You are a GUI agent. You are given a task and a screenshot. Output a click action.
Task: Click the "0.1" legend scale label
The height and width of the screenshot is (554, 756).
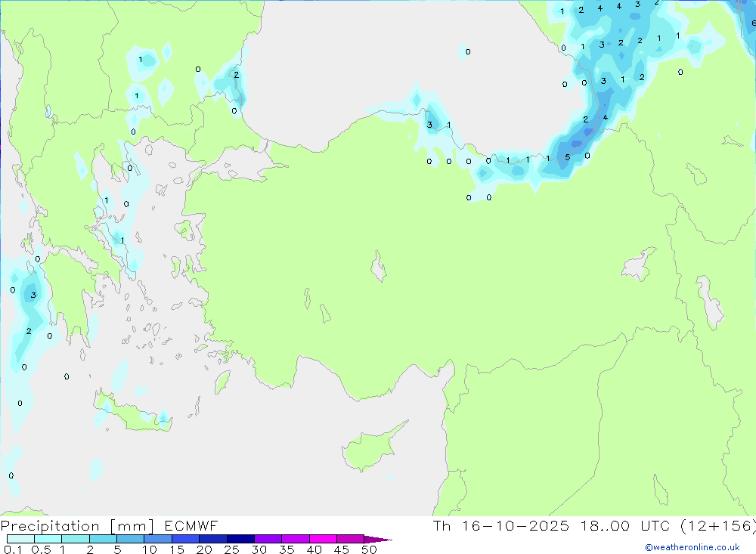[13, 549]
